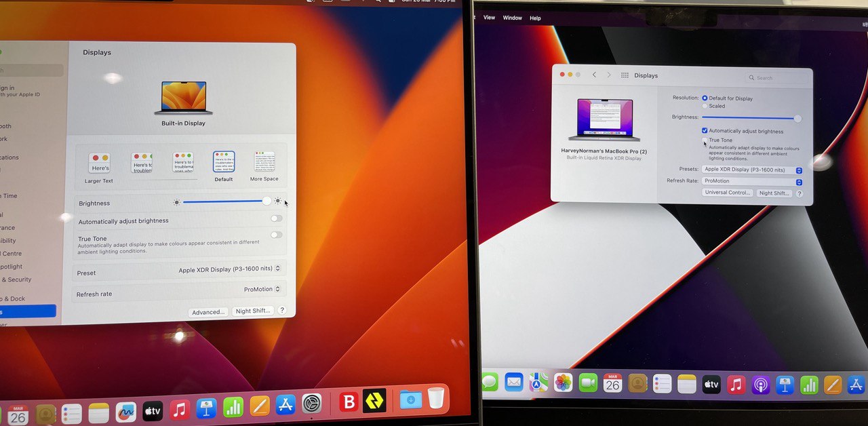868x426 pixels.
Task: Click the Built-in Display laptop image
Action: [x=183, y=98]
